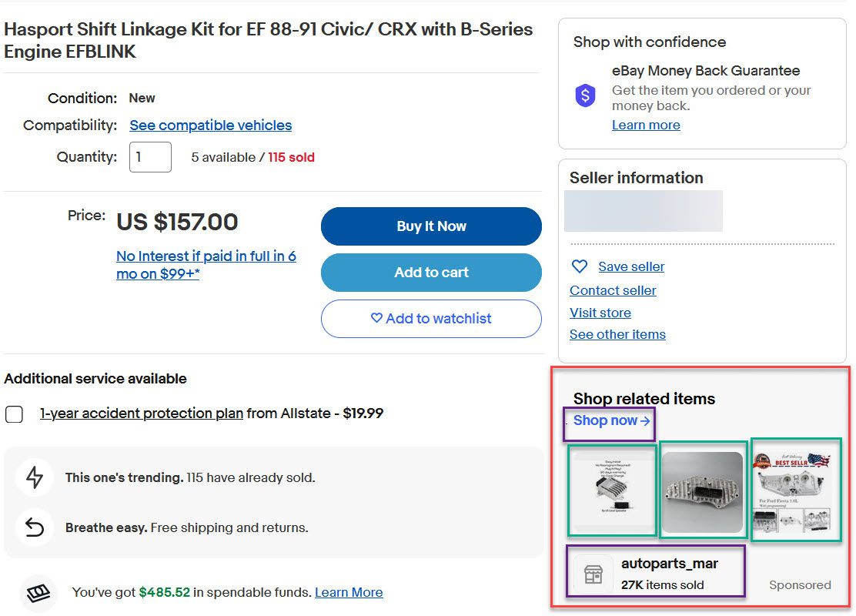Open See other items link
This screenshot has height=616, width=856.
point(617,334)
